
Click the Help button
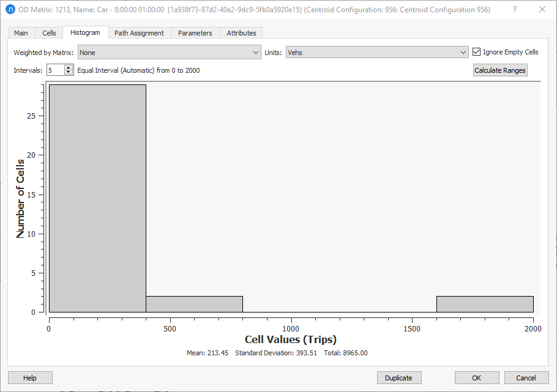pos(29,377)
